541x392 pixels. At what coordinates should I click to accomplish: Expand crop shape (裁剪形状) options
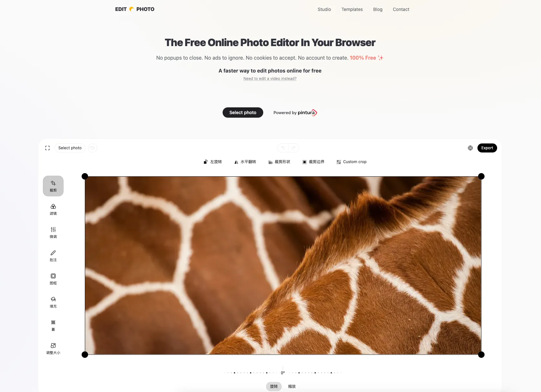(x=279, y=162)
